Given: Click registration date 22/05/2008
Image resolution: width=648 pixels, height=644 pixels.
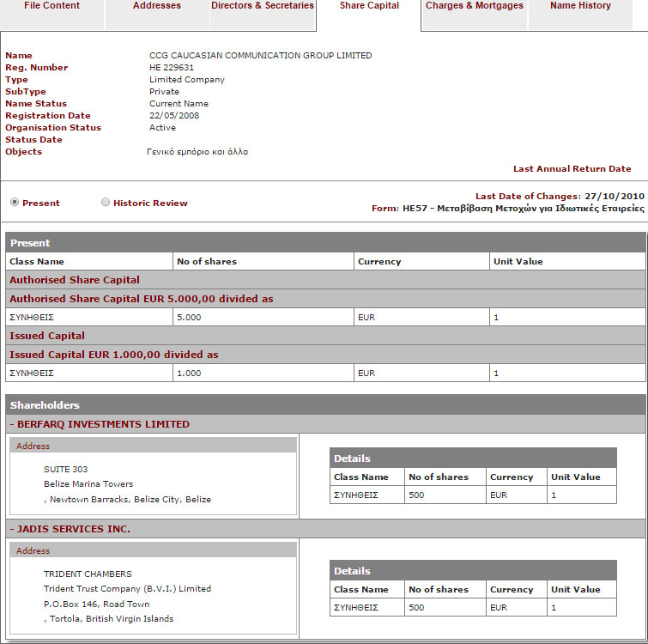Looking at the screenshot, I should 174,115.
